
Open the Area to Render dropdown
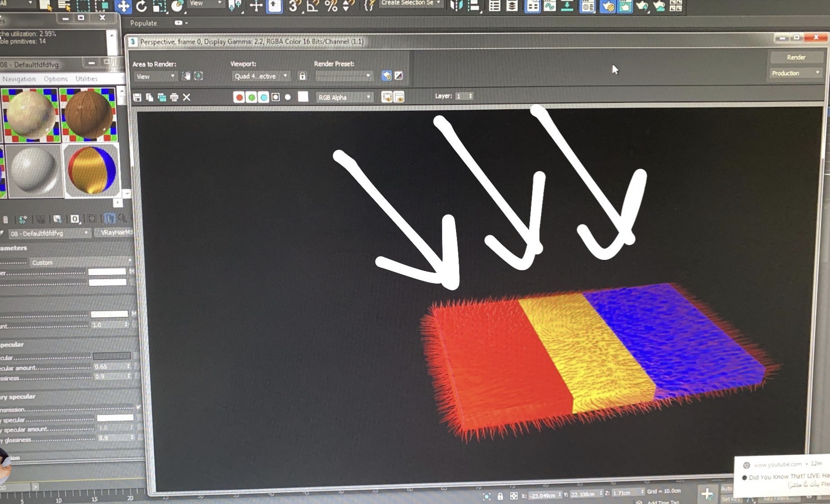click(155, 77)
